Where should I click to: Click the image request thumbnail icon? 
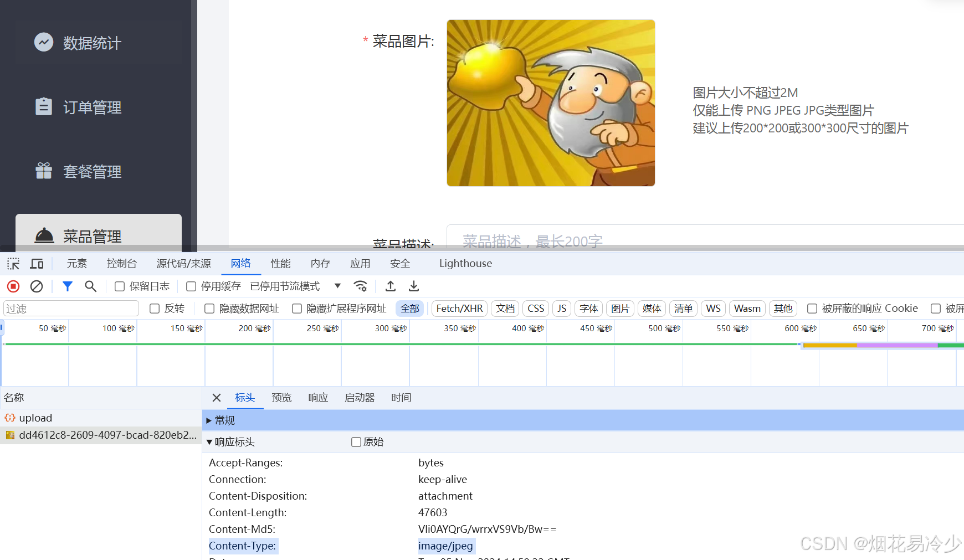click(x=10, y=435)
